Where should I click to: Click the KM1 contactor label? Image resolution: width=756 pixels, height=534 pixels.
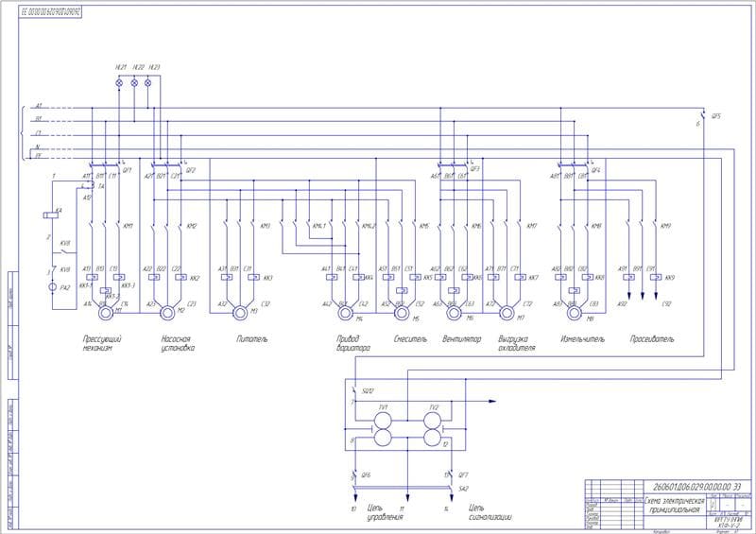[x=128, y=226]
